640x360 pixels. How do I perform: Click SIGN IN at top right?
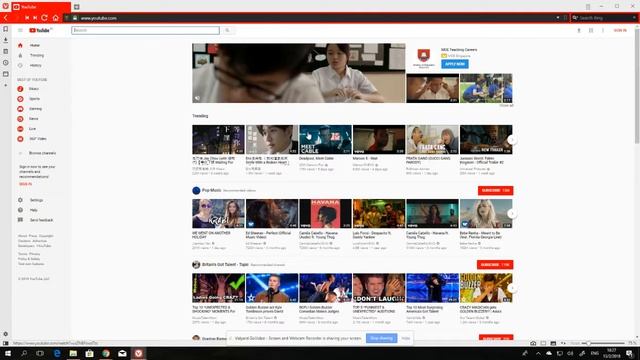pyautogui.click(x=620, y=30)
